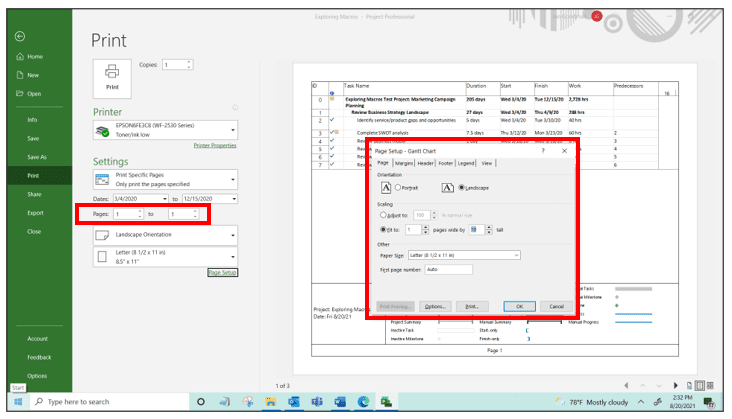Click the printer status info icon beside Printer heading
The width and height of the screenshot is (732, 419).
pyautogui.click(x=235, y=107)
